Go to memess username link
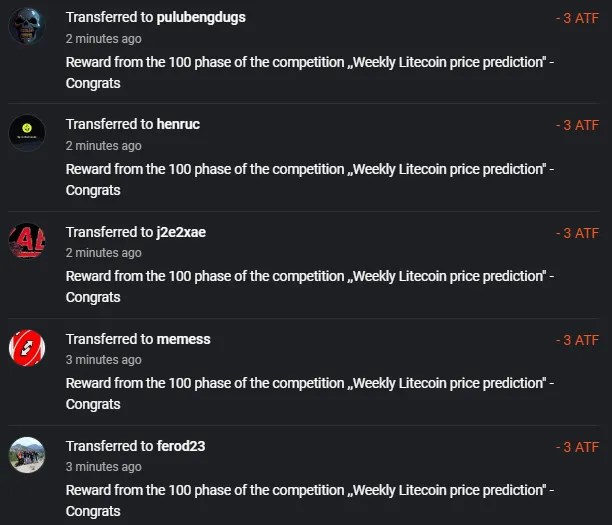 click(183, 339)
